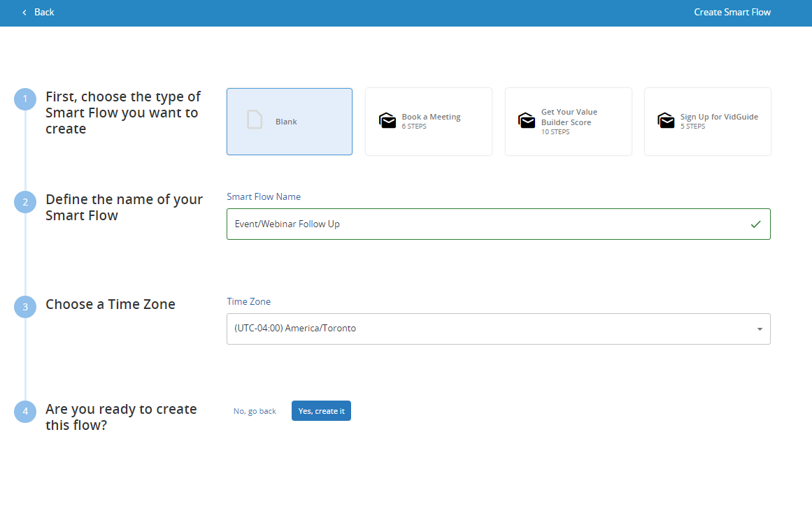This screenshot has height=525, width=812.
Task: Click the Book a Meeting envelope icon
Action: point(387,120)
